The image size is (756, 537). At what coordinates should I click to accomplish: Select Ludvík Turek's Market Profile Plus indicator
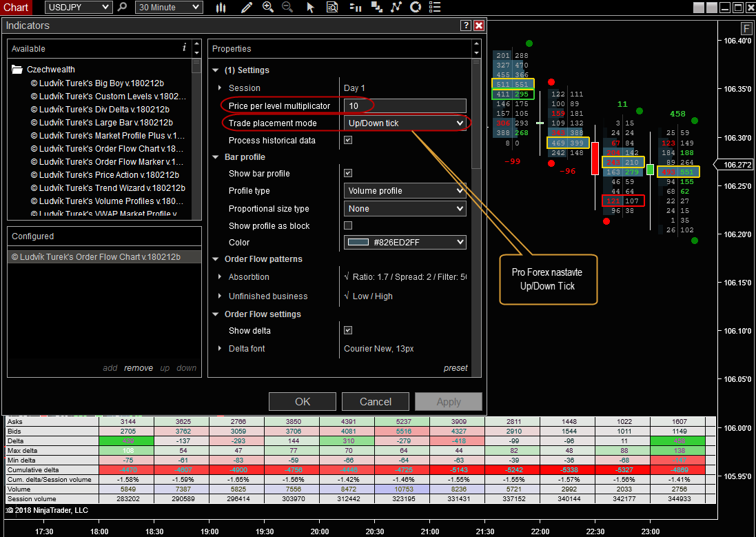(108, 136)
